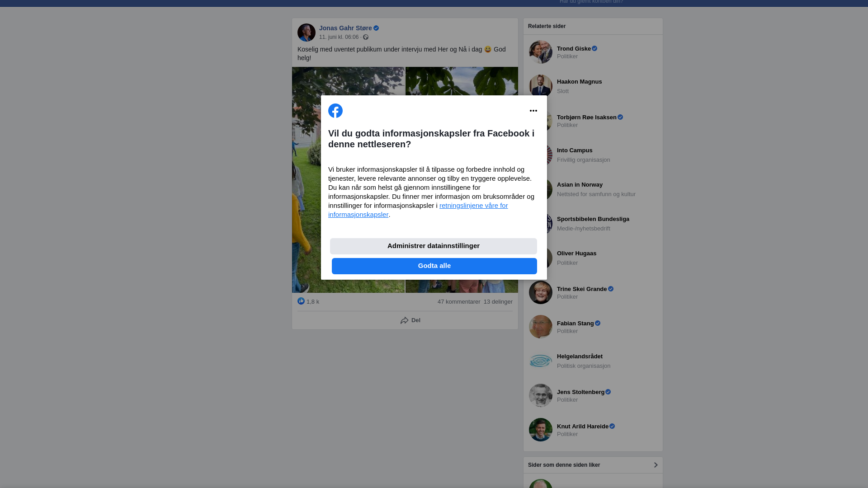Click the '1,8 k' reactions count

click(x=313, y=302)
